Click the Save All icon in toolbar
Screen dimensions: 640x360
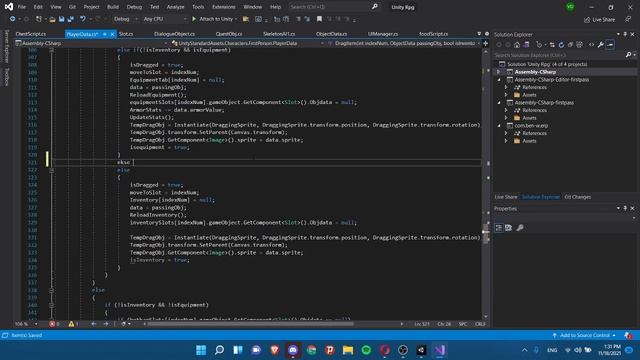[71, 19]
